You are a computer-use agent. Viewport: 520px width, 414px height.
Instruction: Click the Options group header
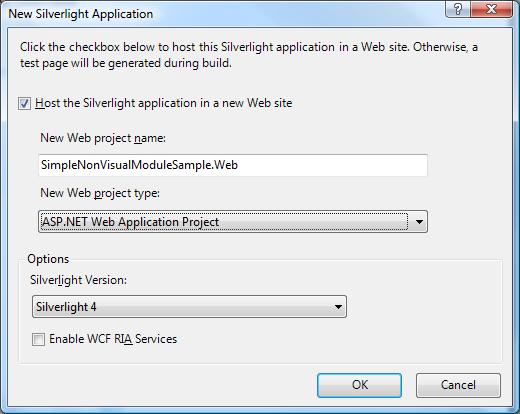click(x=48, y=259)
